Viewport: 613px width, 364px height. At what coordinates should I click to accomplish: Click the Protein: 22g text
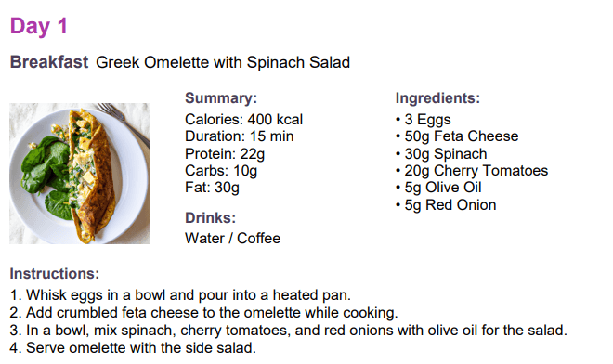pos(225,154)
